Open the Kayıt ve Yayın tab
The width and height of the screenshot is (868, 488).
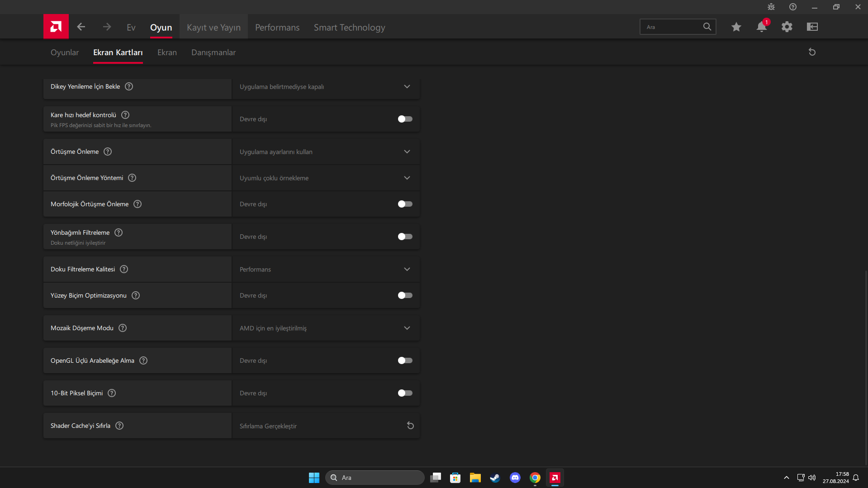[x=213, y=27]
